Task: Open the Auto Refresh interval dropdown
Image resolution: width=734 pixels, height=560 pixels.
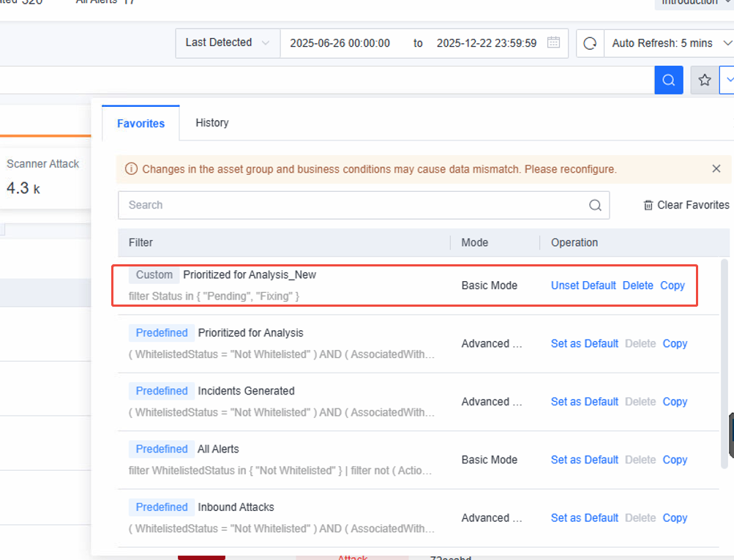Action: click(670, 43)
